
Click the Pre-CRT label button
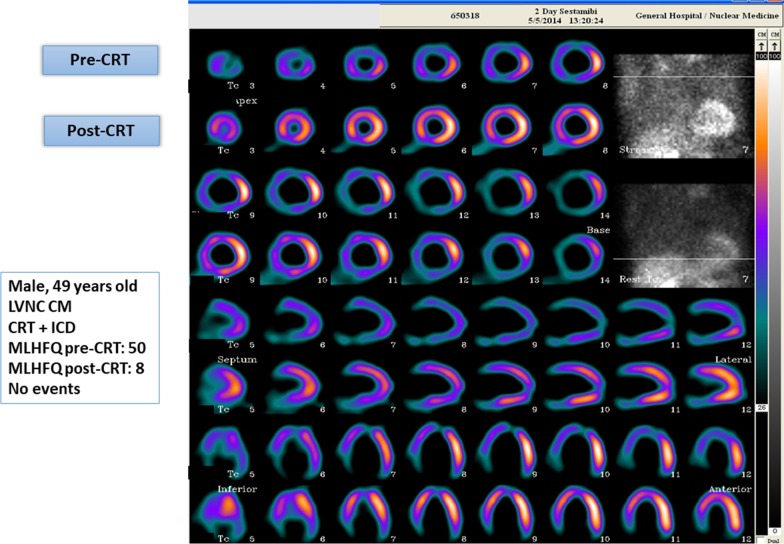pos(100,60)
